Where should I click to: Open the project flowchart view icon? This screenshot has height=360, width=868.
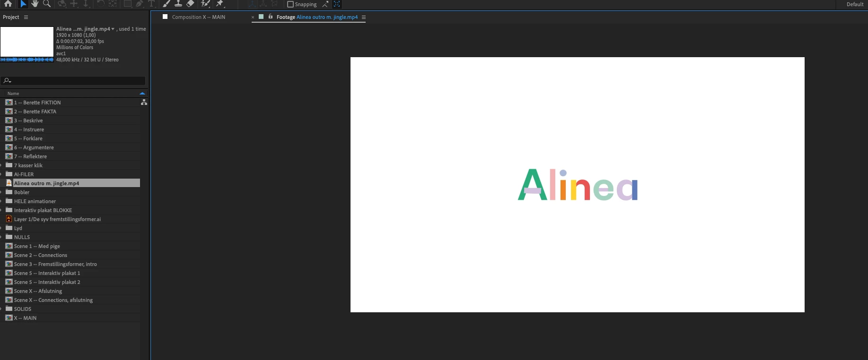[144, 102]
